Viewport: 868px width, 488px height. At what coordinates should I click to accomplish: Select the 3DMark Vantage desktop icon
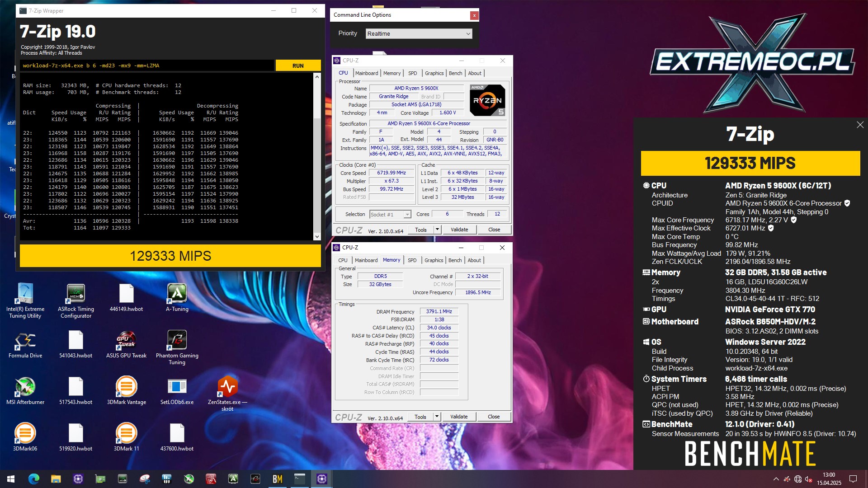point(127,391)
